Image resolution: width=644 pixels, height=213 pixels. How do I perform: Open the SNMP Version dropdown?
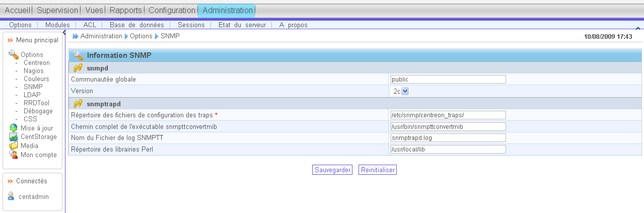pos(405,91)
